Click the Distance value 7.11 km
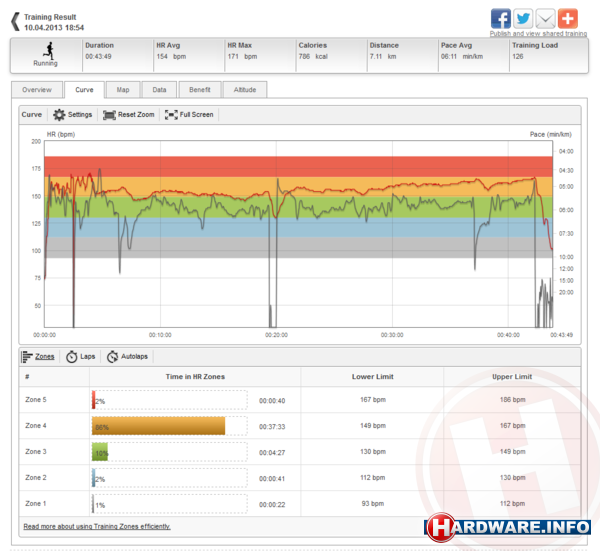Viewport: 600px width, 551px height. tap(383, 57)
